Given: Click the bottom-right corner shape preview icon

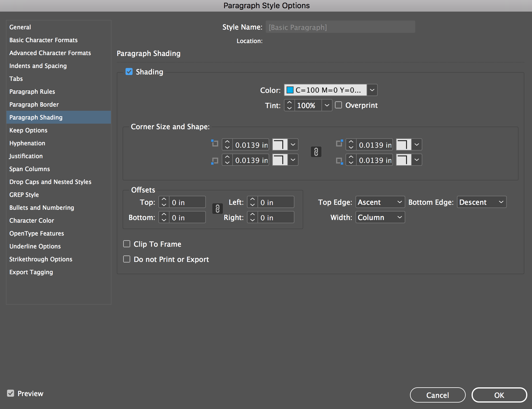Looking at the screenshot, I should (x=404, y=160).
